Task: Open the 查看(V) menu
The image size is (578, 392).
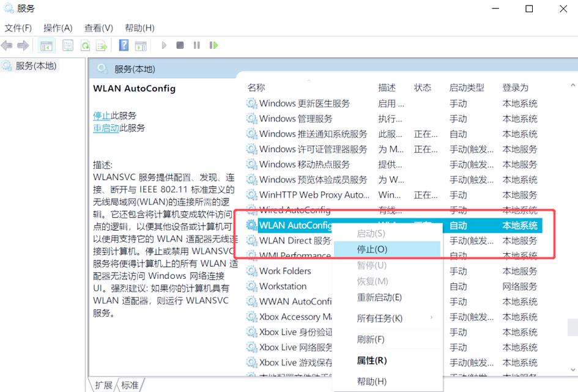Action: 98,28
